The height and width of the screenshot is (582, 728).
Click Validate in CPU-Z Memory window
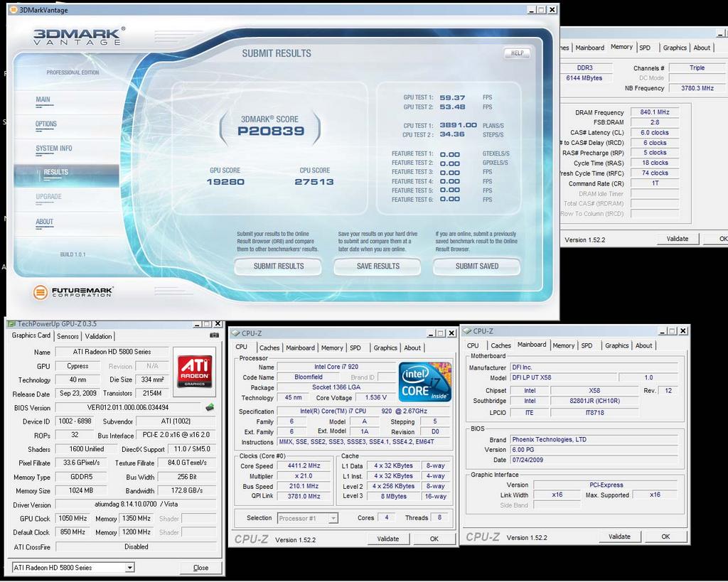click(x=678, y=239)
